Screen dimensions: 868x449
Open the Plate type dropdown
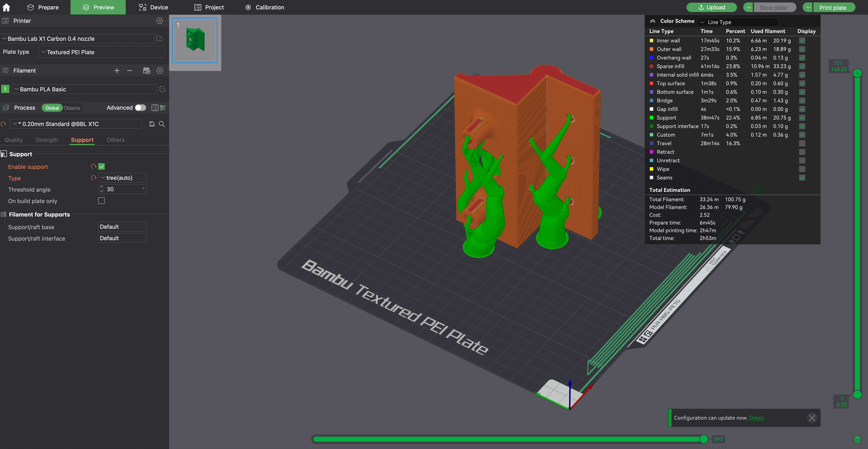pyautogui.click(x=102, y=52)
